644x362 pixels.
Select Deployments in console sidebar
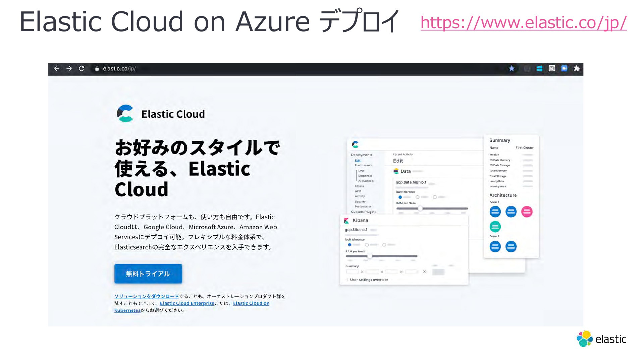362,155
